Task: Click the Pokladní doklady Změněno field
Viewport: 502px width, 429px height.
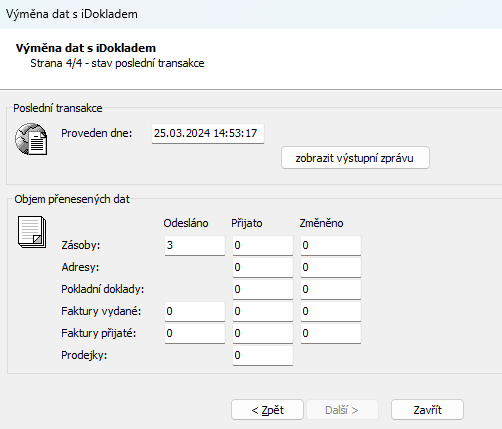Action: click(331, 290)
